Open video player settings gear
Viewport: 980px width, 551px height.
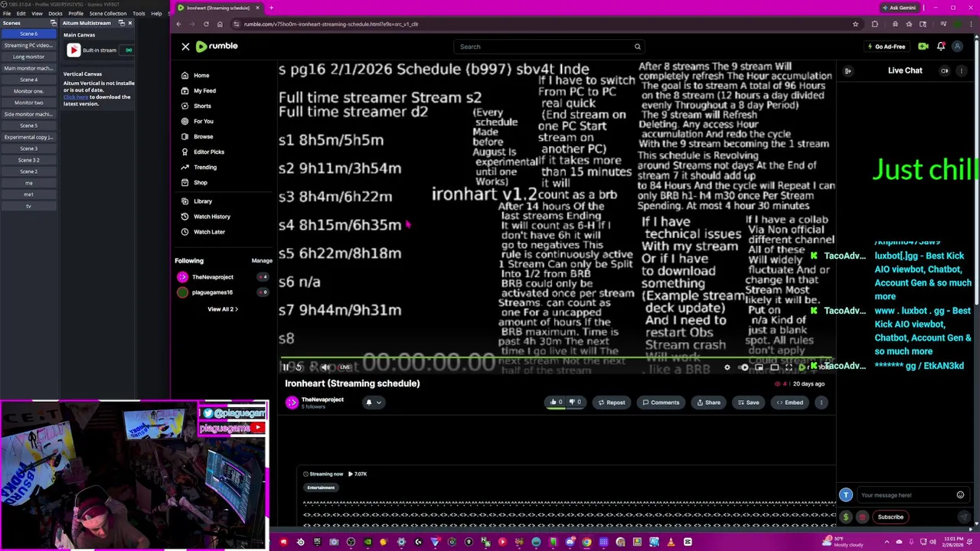[727, 367]
